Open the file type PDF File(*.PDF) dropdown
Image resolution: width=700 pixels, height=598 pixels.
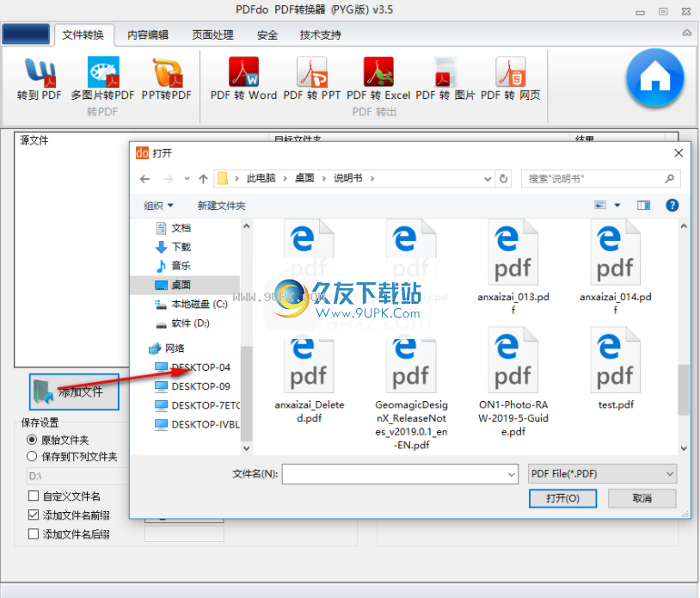pos(602,474)
